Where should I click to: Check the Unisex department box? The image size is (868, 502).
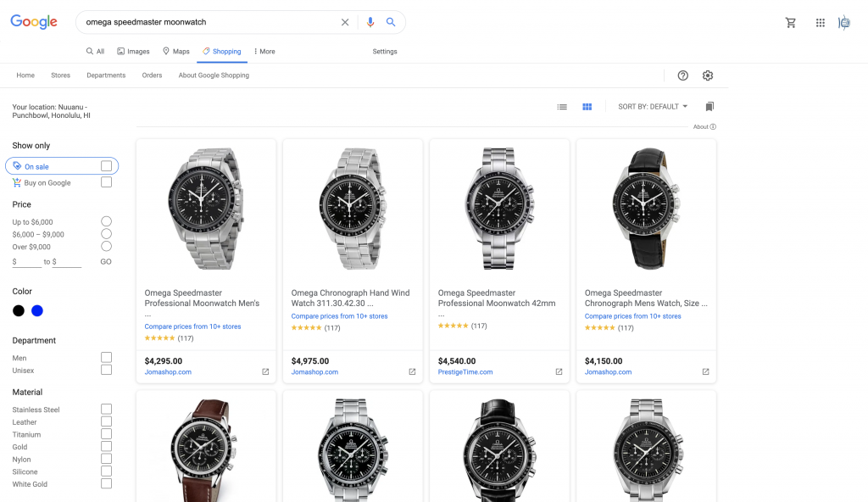[106, 370]
